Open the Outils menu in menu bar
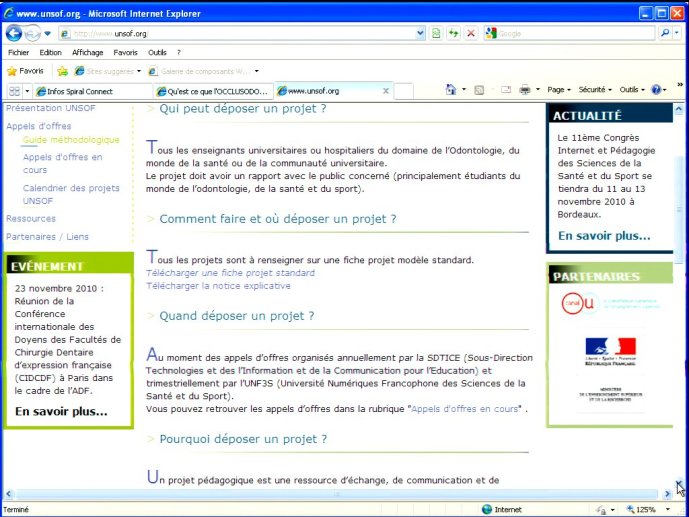689x517 pixels. pos(157,53)
